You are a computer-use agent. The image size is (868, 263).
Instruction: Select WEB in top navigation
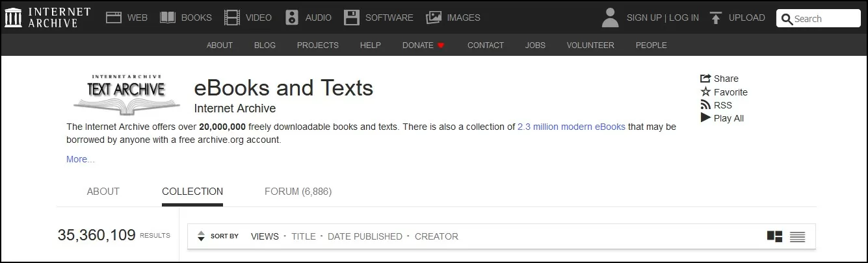[x=137, y=18]
